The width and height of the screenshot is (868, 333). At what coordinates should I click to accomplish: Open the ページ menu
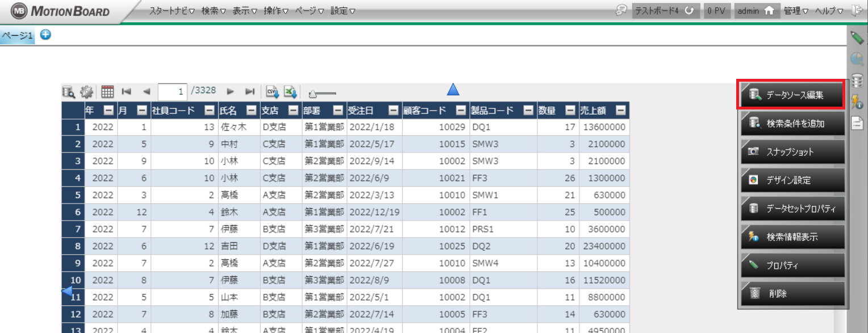point(310,11)
